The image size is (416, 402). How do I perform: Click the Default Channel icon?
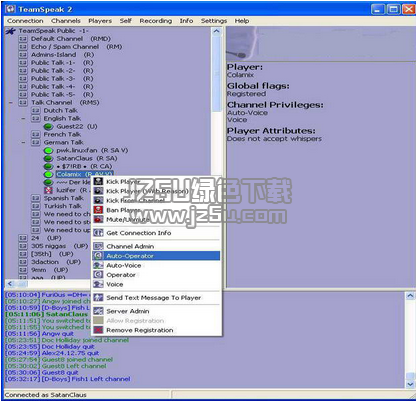coord(23,39)
